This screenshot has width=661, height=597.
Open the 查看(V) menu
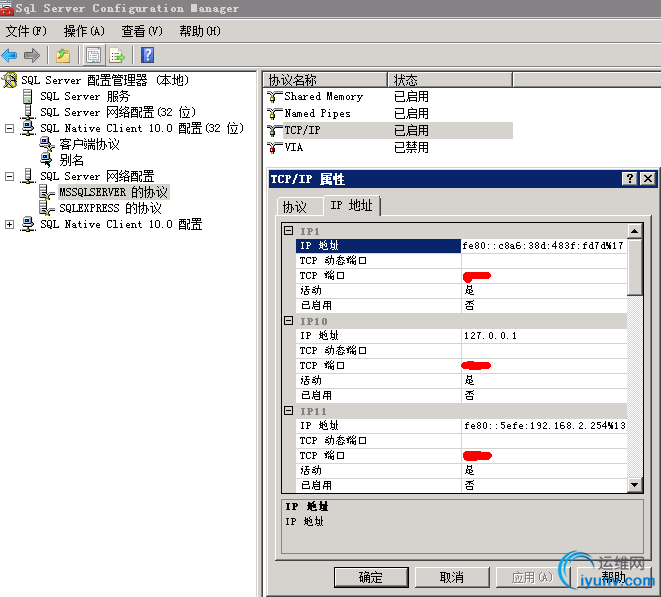coord(142,31)
